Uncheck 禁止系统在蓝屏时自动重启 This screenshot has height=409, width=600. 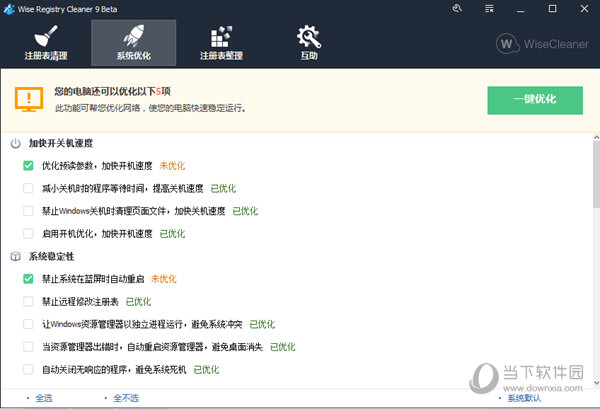click(28, 279)
